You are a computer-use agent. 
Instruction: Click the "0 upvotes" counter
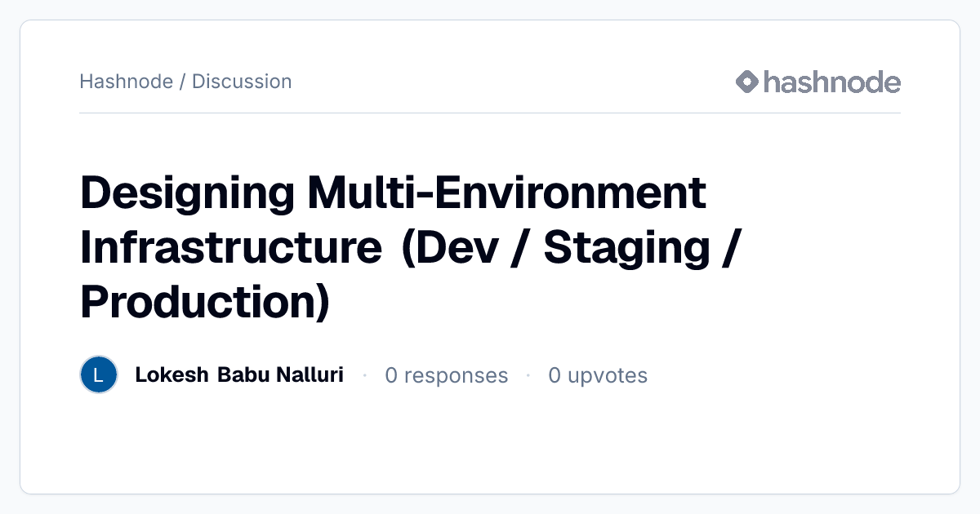(598, 375)
